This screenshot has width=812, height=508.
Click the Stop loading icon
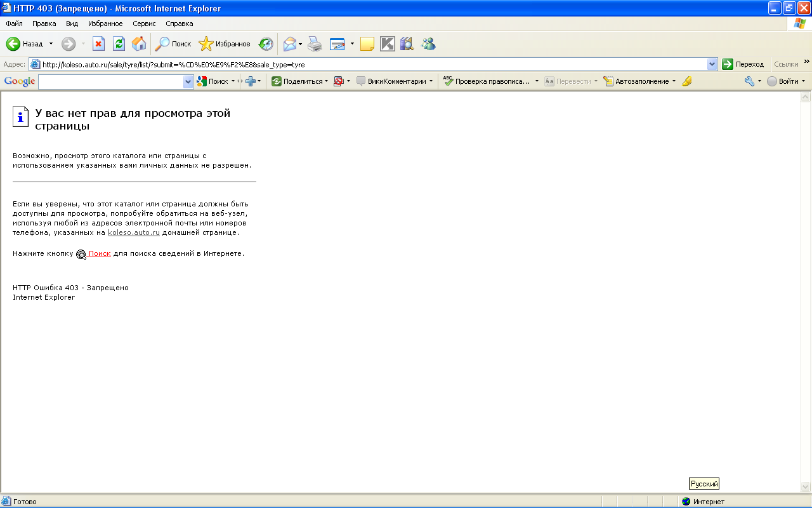[x=98, y=44]
